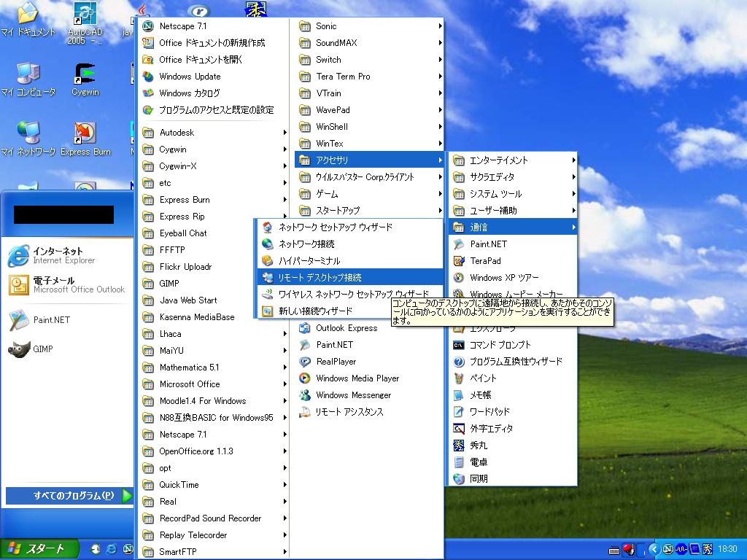Expand the エンターテイメント submenu arrow

tap(573, 160)
